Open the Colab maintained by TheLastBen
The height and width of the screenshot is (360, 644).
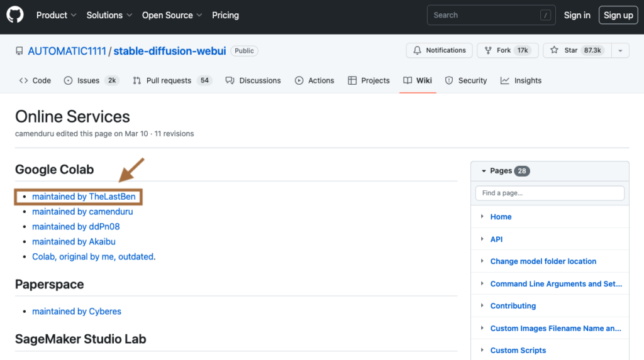pyautogui.click(x=84, y=197)
